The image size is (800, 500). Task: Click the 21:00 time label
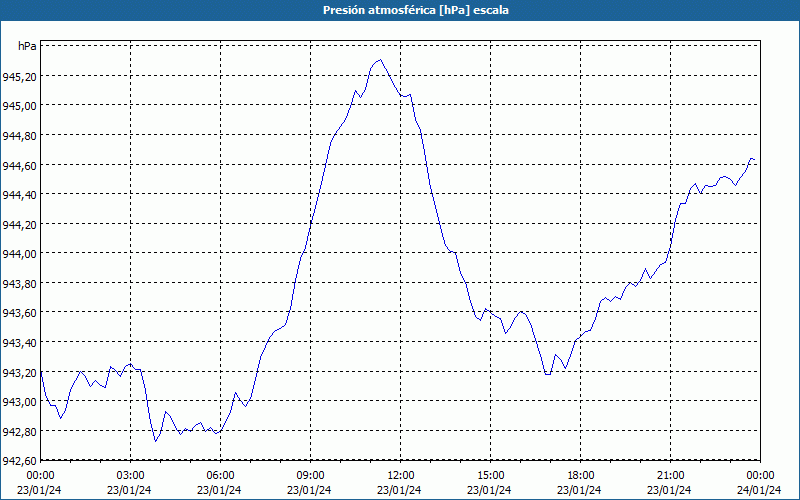(670, 476)
